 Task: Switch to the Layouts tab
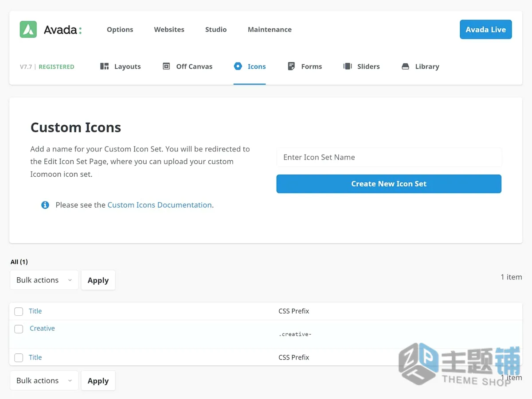[121, 66]
